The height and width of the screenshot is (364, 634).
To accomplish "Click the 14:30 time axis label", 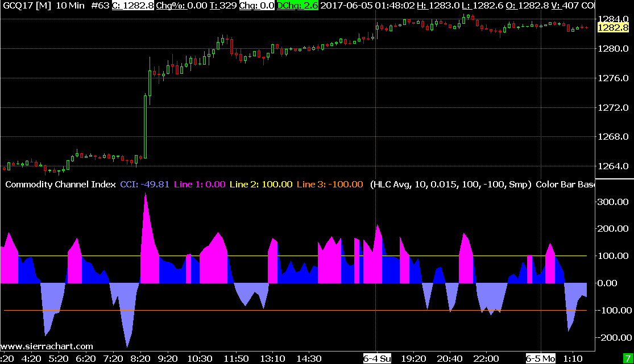I will tap(309, 359).
